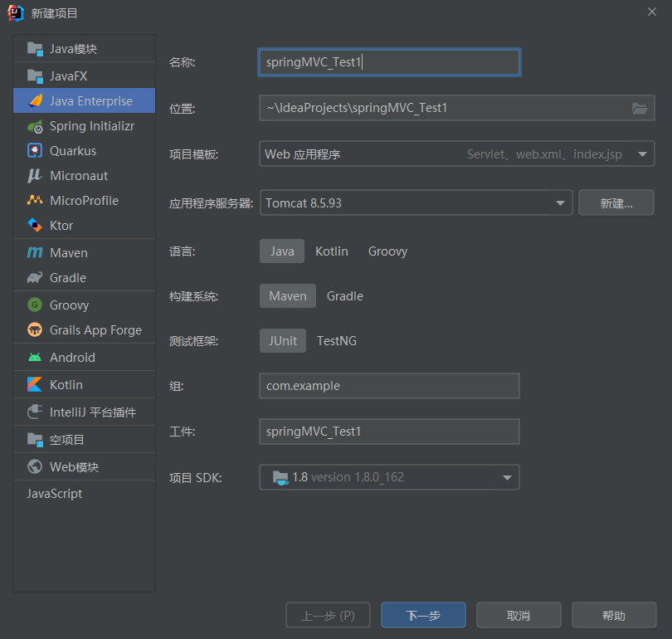672x639 pixels.
Task: Select Android in the sidebar list
Action: click(x=84, y=357)
